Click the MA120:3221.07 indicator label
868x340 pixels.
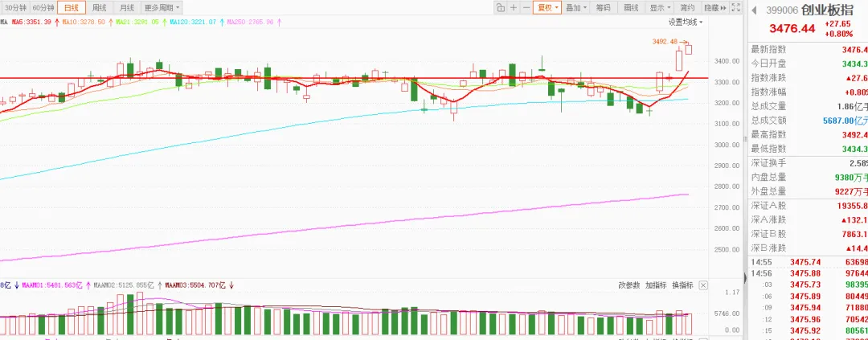[193, 23]
